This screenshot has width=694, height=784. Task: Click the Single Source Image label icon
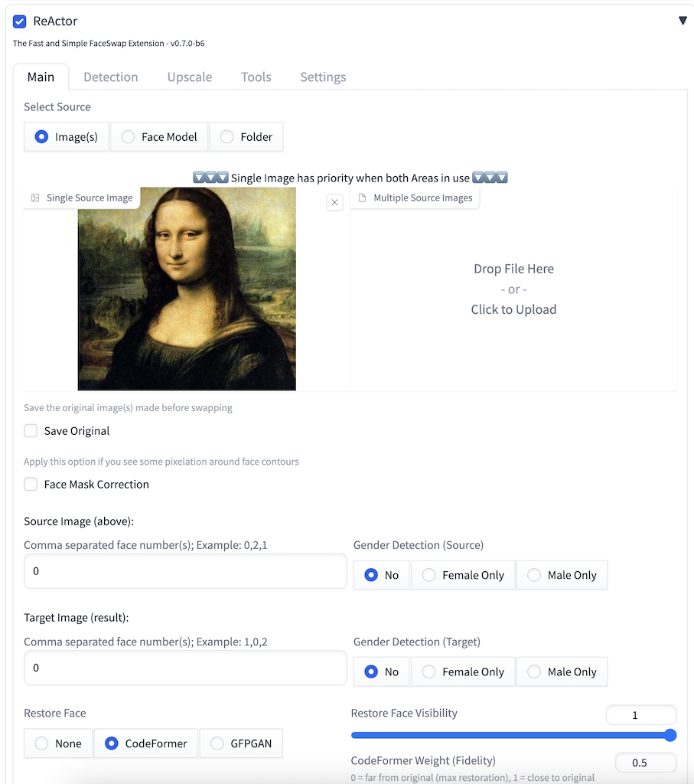click(x=35, y=198)
